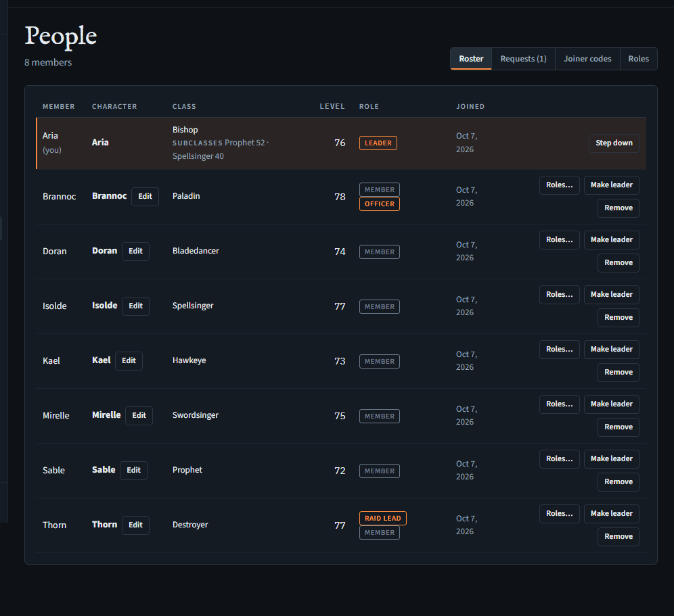Open the Requests (1) tab
674x616 pixels.
523,59
